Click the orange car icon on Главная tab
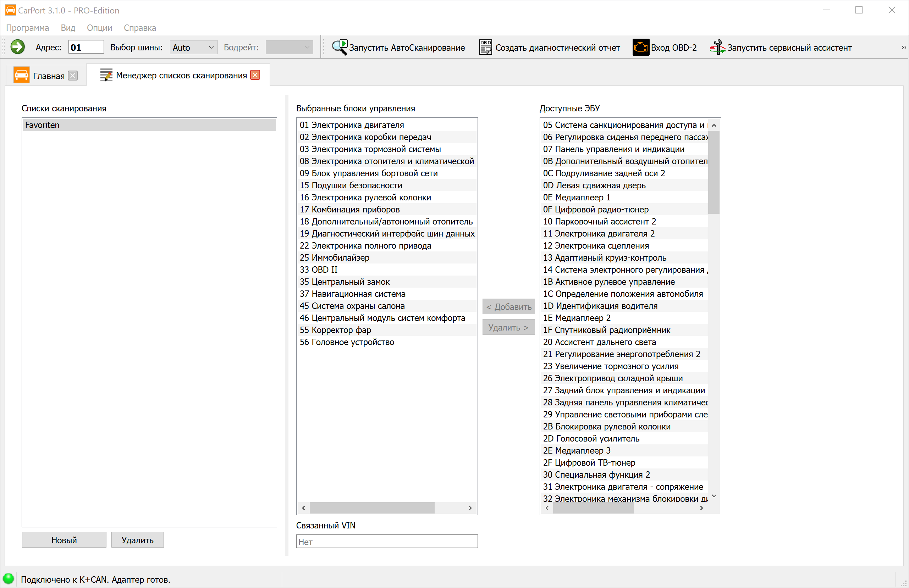 [x=21, y=75]
